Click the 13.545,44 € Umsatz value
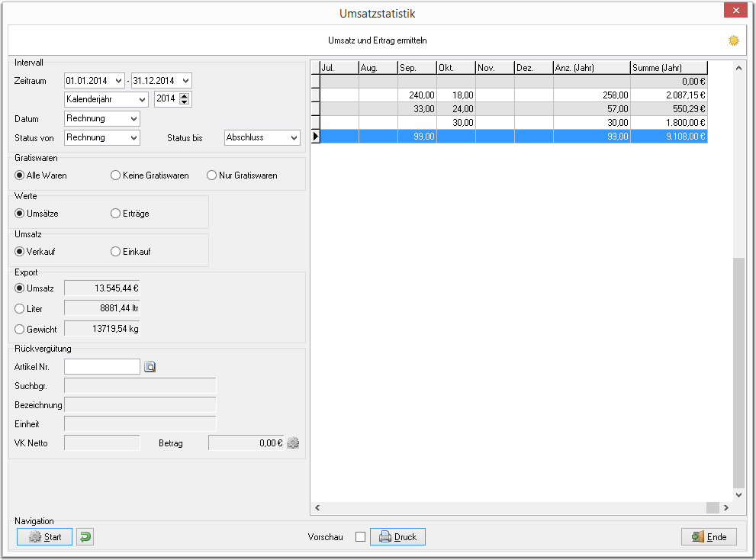 [x=101, y=288]
